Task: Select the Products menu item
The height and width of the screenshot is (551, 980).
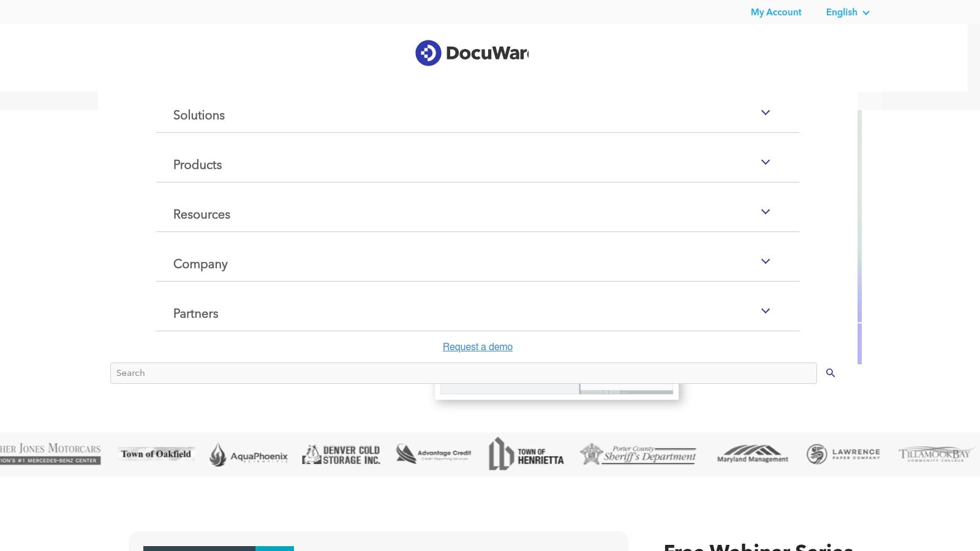Action: 197,165
